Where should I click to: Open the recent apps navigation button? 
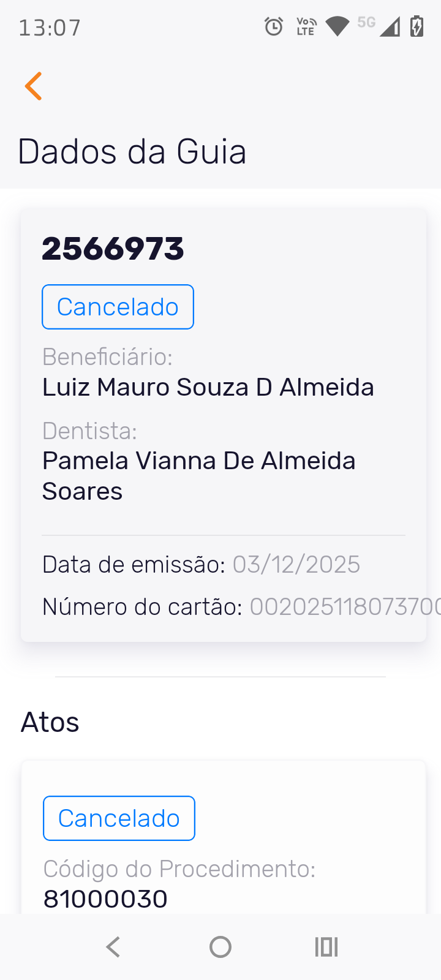(326, 947)
